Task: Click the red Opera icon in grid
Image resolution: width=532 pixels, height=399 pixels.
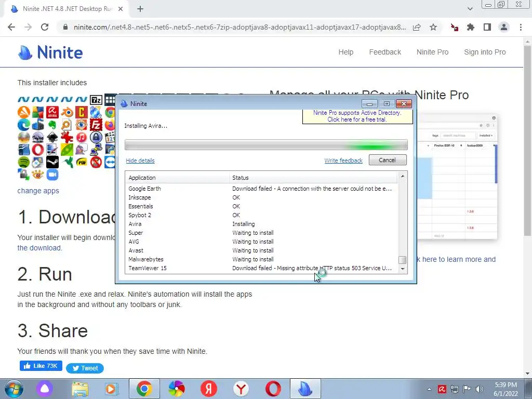Action: 38,150
